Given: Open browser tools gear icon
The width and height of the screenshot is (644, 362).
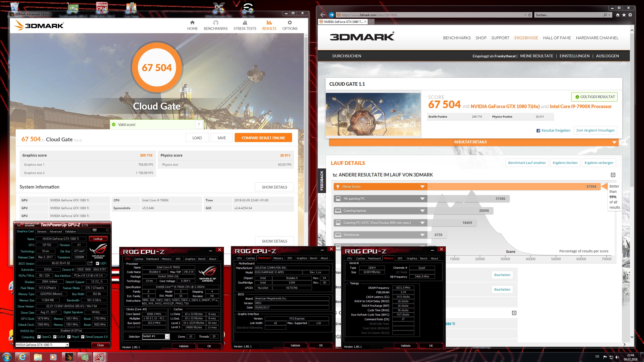Looking at the screenshot, I should coord(630,15).
